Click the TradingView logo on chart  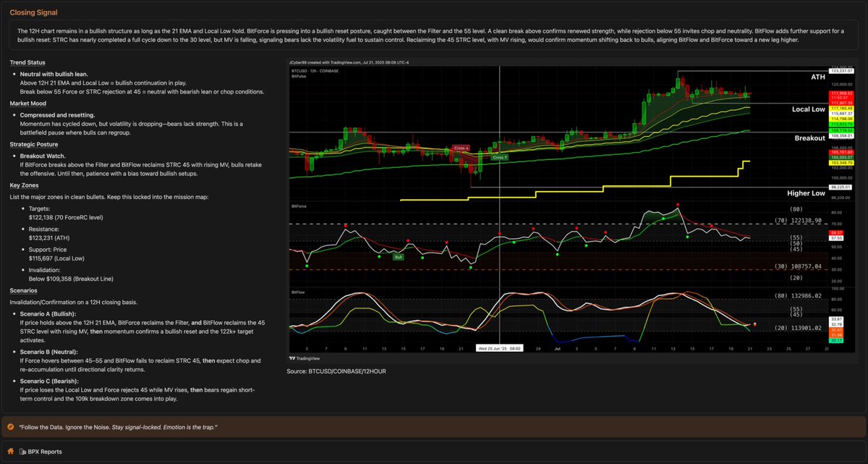[x=306, y=358]
